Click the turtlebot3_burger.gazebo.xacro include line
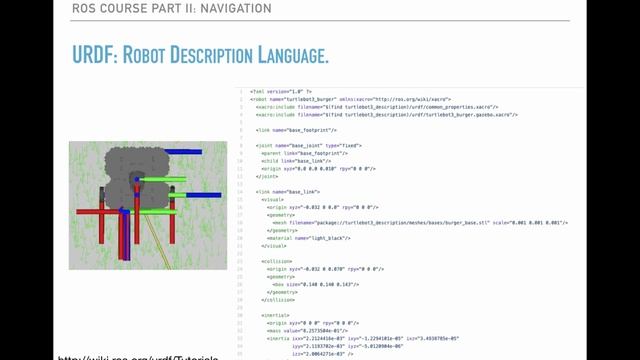The image size is (640, 360). (x=387, y=115)
